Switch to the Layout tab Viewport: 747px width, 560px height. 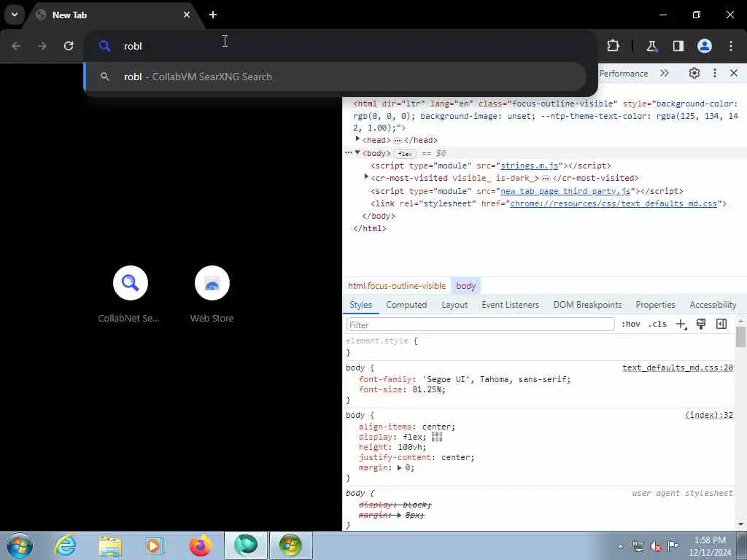click(454, 305)
